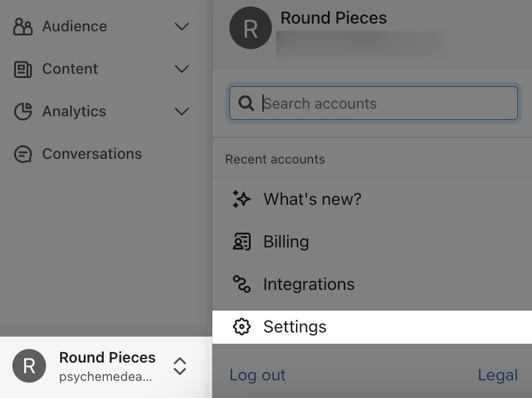Click the Log out link
The image size is (532, 398).
tap(257, 375)
